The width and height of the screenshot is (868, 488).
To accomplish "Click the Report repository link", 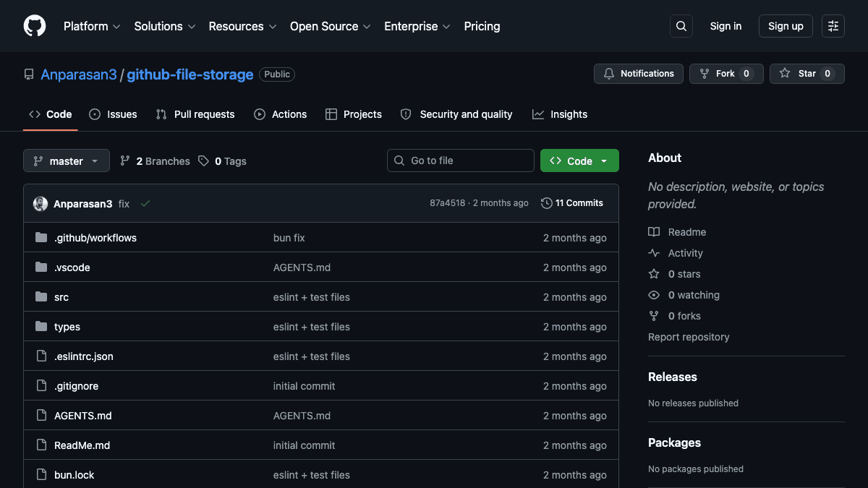I will (x=689, y=337).
